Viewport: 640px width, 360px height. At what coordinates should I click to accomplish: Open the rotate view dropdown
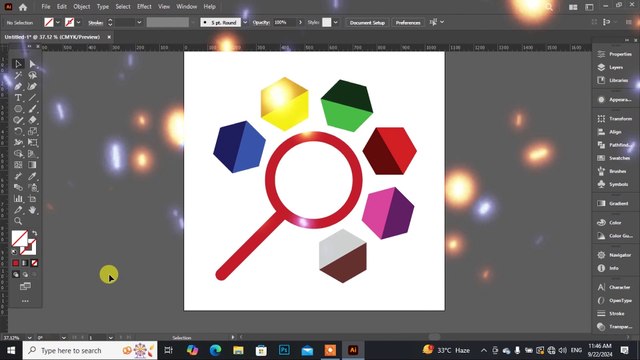tap(64, 338)
